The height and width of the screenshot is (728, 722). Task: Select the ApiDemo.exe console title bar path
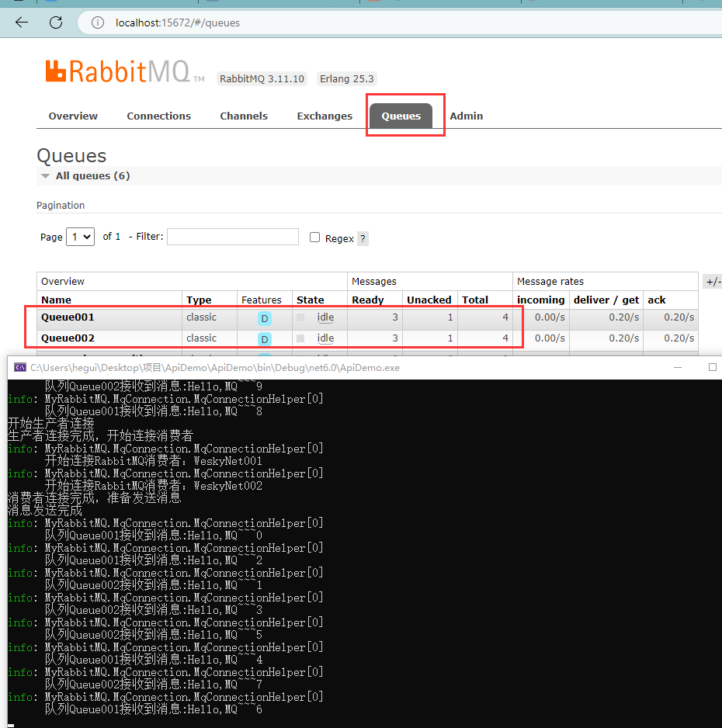pos(215,368)
